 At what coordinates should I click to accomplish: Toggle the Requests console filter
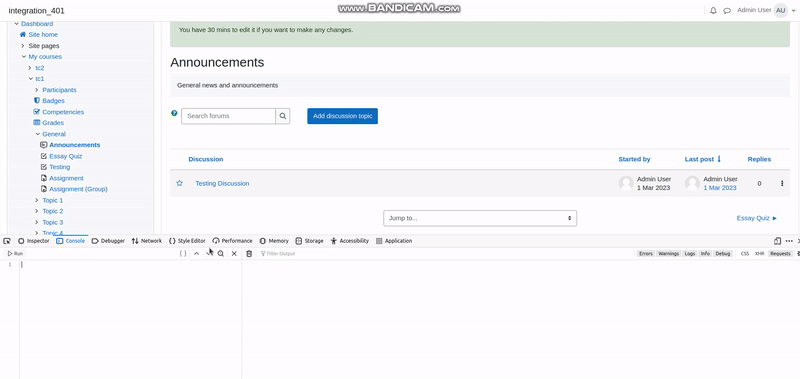780,254
